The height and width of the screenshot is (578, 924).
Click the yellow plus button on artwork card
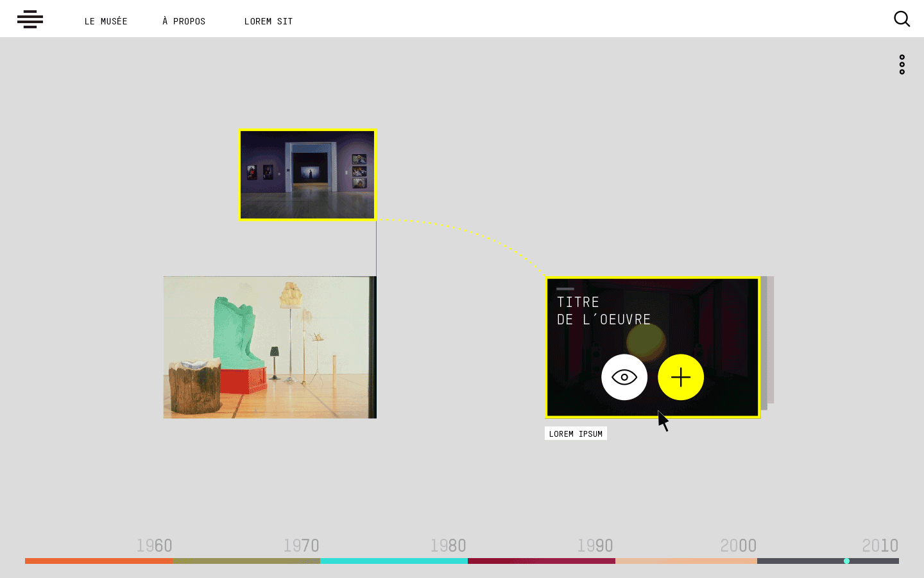click(681, 377)
